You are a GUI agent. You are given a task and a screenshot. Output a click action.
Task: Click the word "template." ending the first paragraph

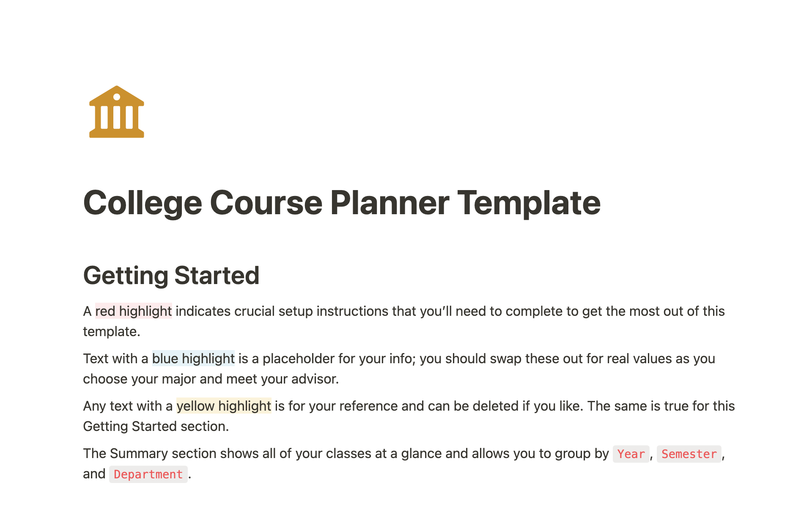111,331
